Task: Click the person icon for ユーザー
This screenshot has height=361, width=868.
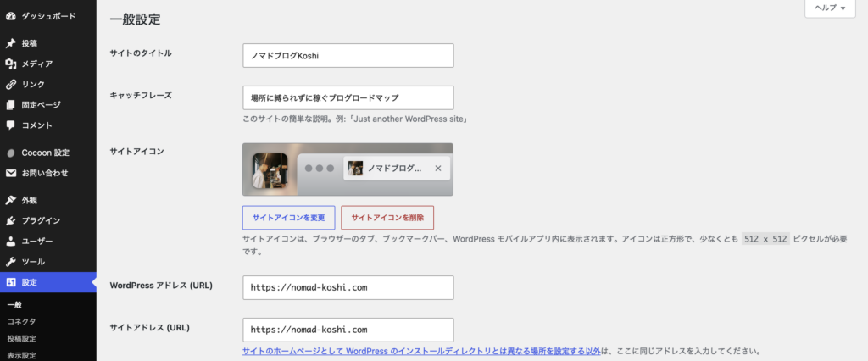Action: tap(10, 242)
